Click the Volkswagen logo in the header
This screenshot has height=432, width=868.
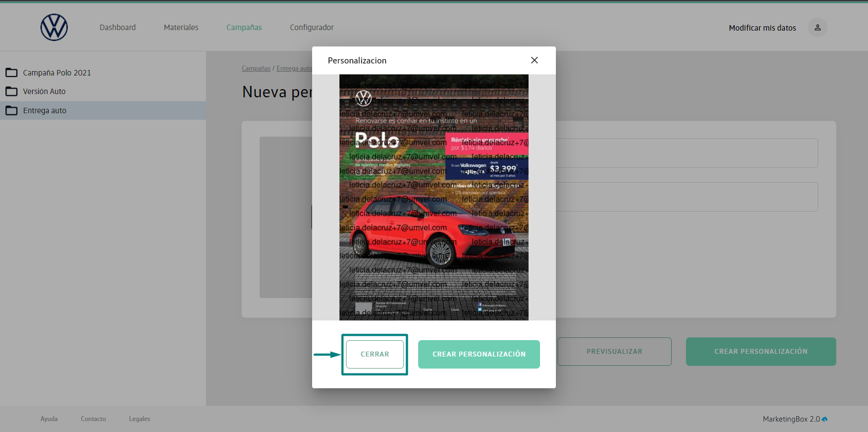pos(54,27)
